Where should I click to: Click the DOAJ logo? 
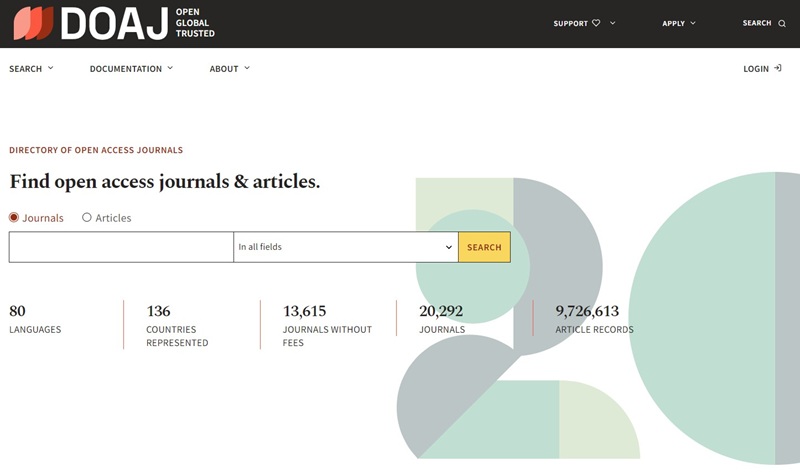coord(90,23)
